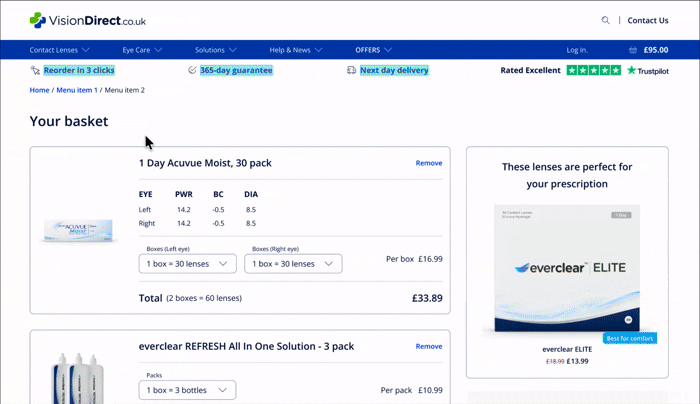Click the Vision Direct logo
The image size is (700, 404).
tap(87, 20)
